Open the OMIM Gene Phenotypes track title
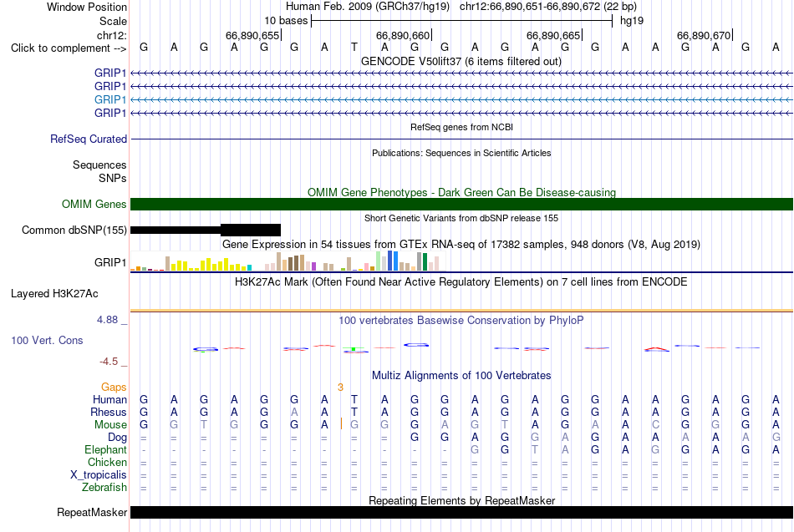The height and width of the screenshot is (532, 794). point(461,192)
